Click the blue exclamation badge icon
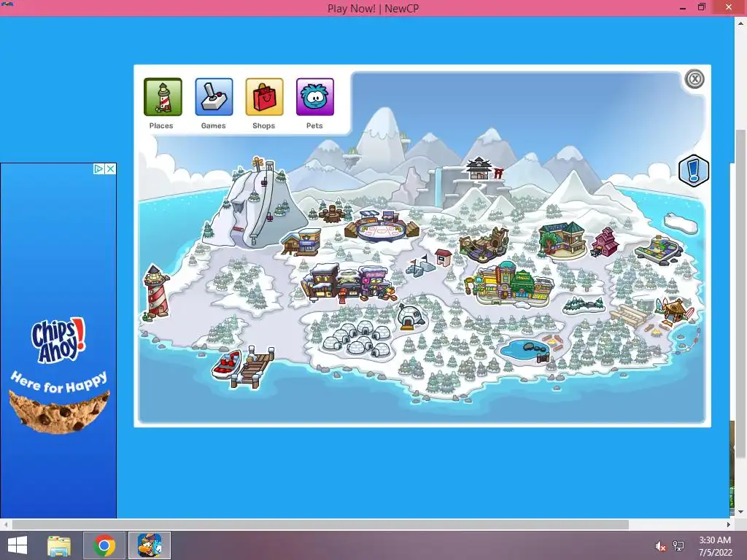The image size is (747, 560). point(694,171)
